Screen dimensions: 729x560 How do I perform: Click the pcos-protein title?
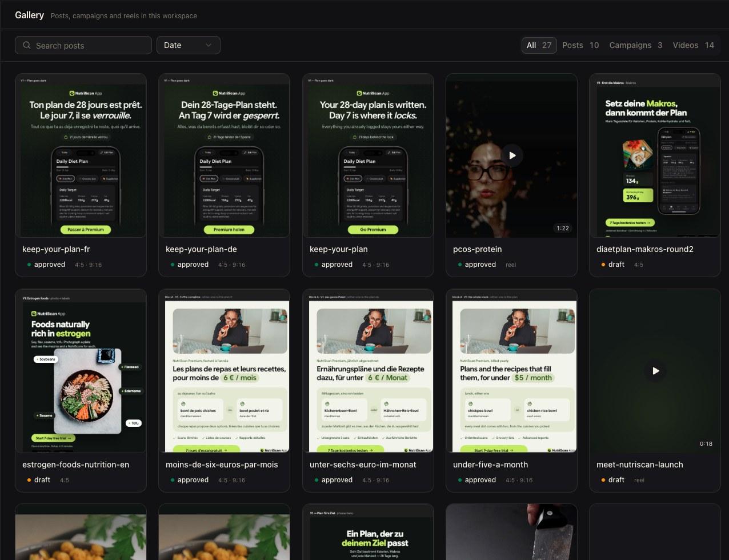click(478, 249)
